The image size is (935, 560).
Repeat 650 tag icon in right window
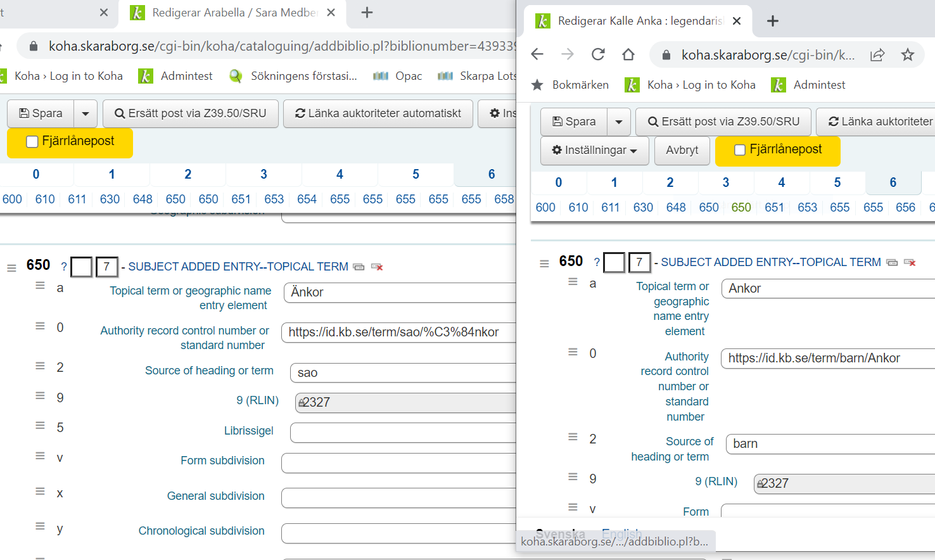click(x=892, y=262)
